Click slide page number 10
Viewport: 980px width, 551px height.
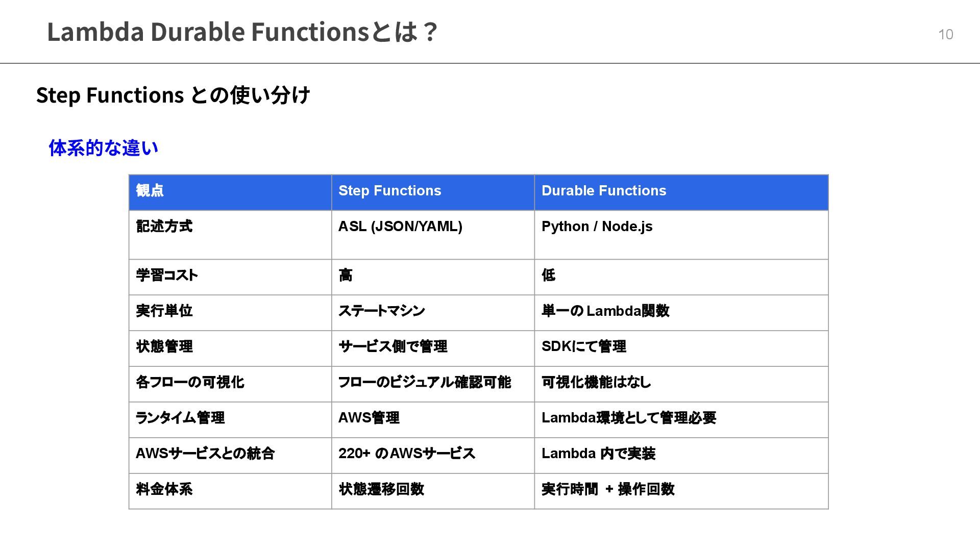coord(945,34)
